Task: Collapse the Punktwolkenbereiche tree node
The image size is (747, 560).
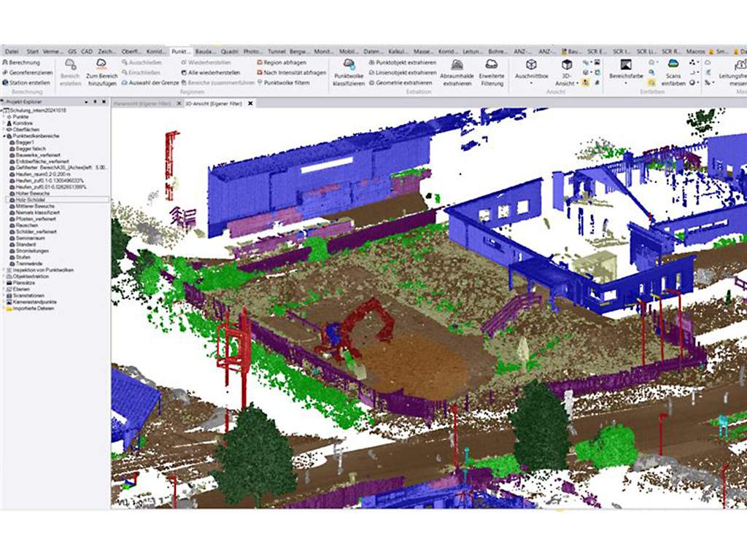Action: point(5,136)
